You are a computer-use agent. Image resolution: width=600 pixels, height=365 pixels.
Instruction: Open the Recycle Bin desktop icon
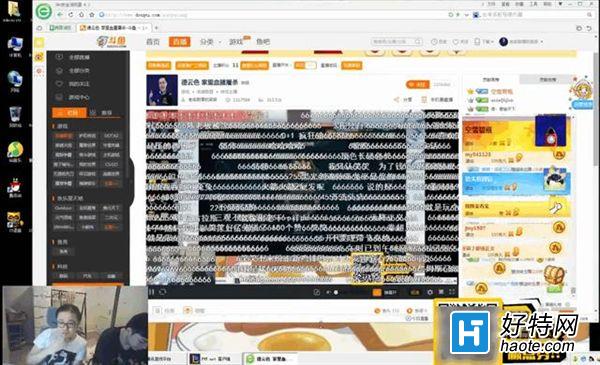(15, 116)
